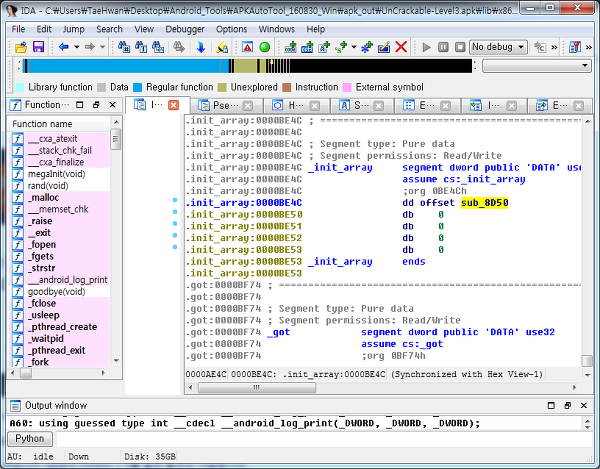The height and width of the screenshot is (469, 600).
Task: Pause process with the pause icon
Action: tap(443, 47)
